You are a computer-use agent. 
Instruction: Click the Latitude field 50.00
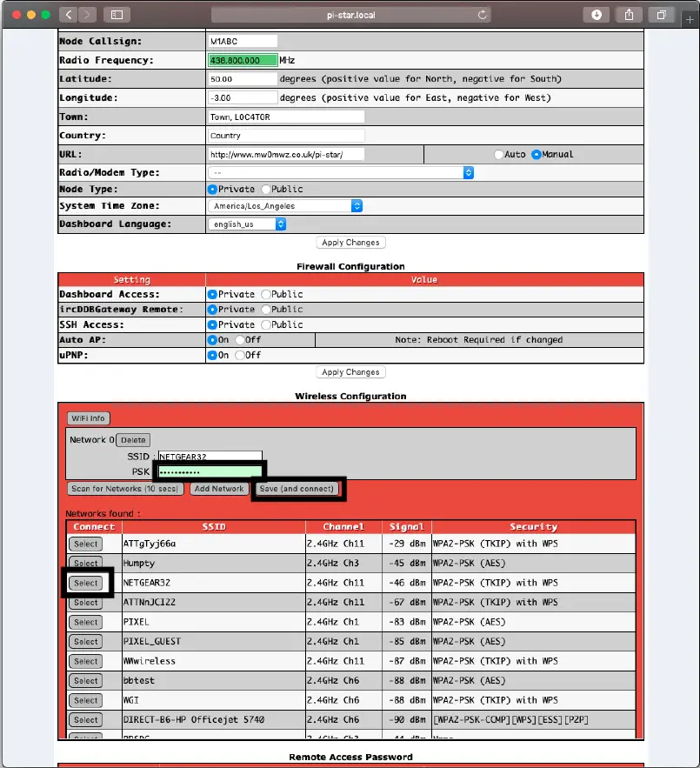(x=243, y=79)
